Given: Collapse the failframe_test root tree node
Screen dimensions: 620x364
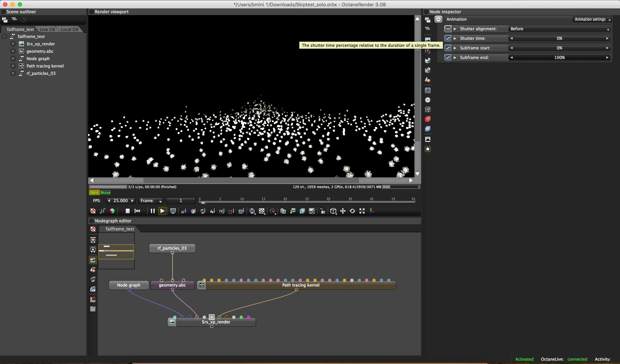Looking at the screenshot, I should (4, 37).
